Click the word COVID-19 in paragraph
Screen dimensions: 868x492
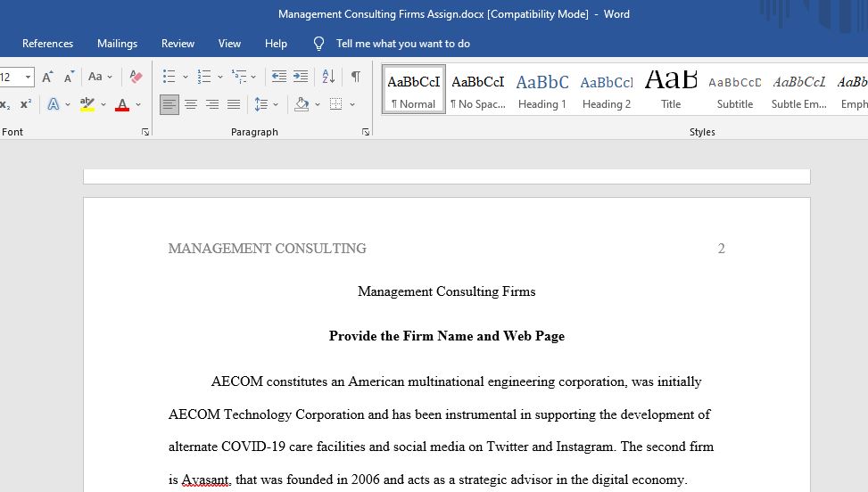click(x=253, y=447)
